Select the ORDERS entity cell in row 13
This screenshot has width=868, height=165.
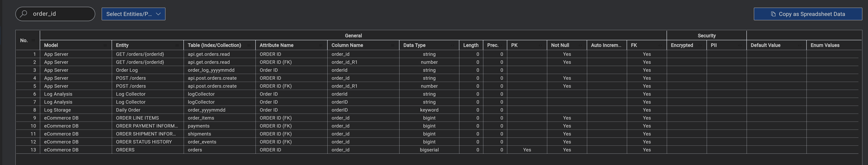pos(125,150)
